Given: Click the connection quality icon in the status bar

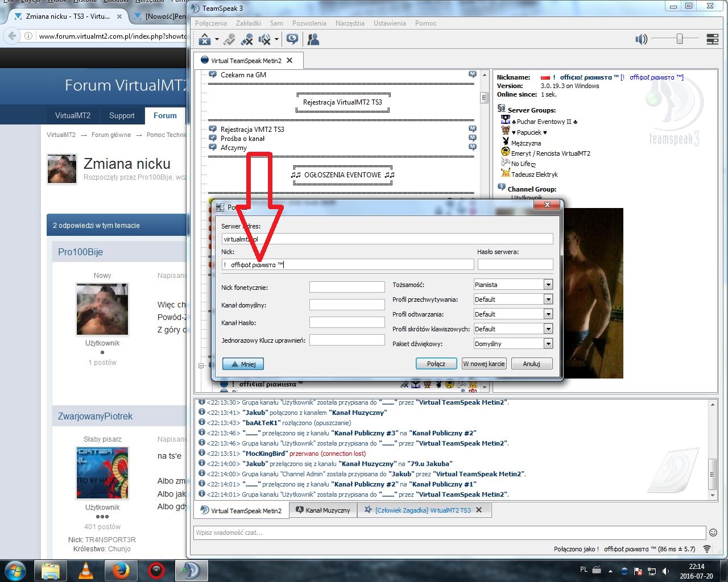Looking at the screenshot, I should tap(707, 549).
